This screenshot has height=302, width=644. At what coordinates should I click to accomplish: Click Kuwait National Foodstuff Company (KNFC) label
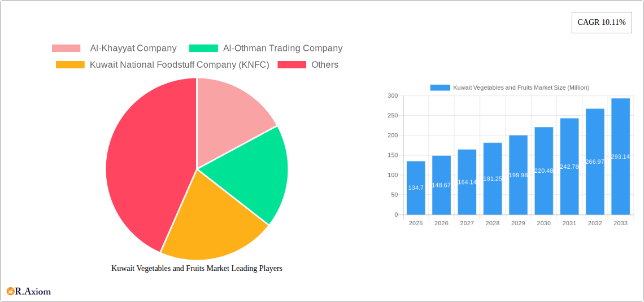click(x=180, y=65)
